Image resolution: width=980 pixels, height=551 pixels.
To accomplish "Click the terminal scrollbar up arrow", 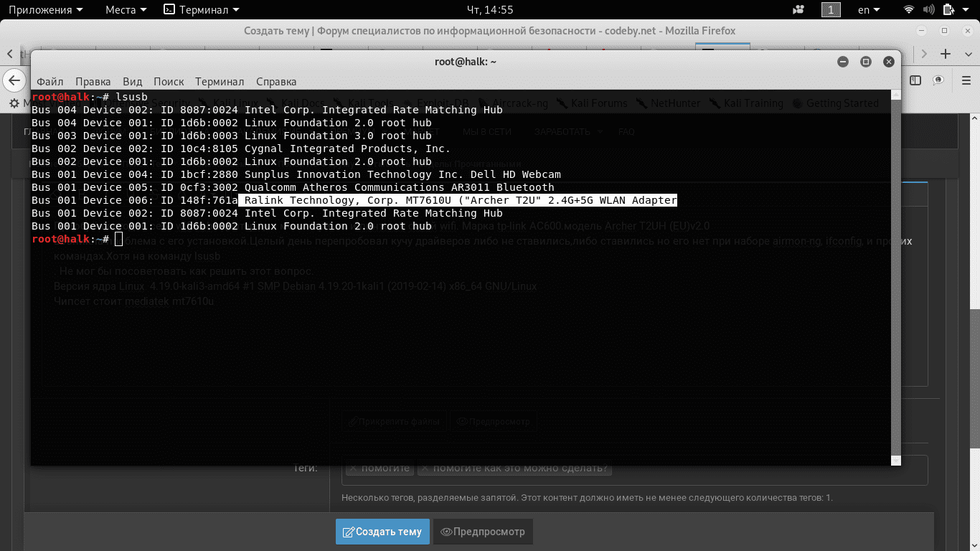I will tap(895, 95).
